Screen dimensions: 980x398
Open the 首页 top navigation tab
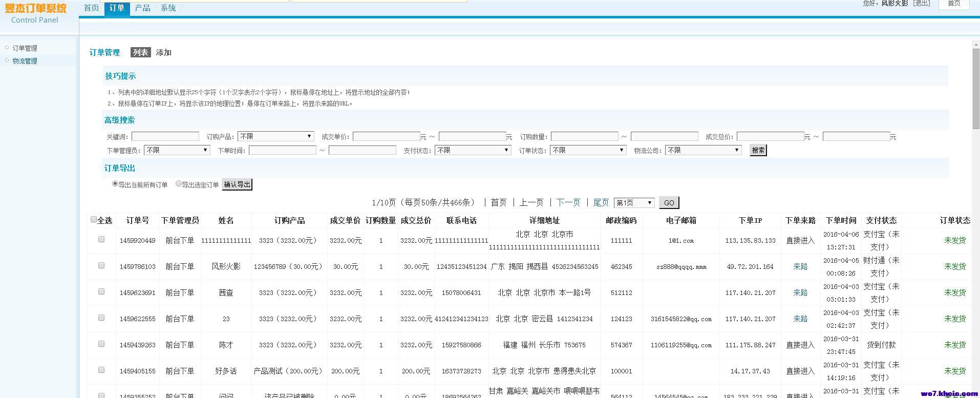92,8
